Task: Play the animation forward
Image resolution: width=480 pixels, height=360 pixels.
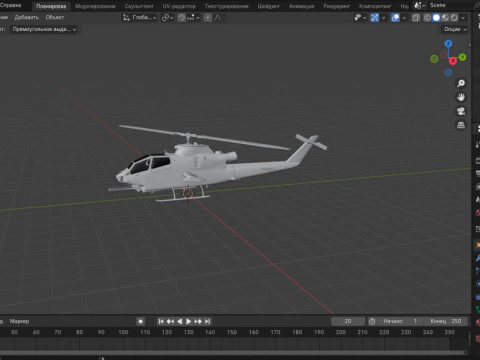Action: tap(189, 321)
